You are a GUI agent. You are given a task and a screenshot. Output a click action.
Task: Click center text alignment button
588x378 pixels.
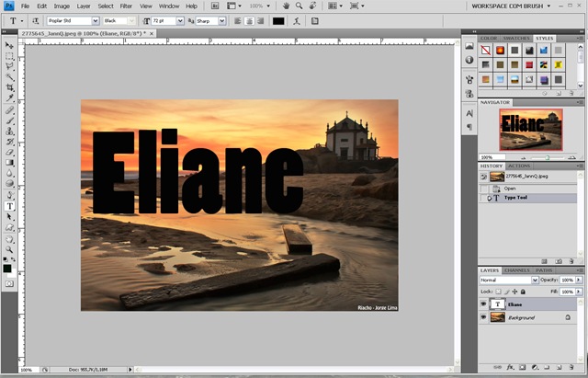click(249, 21)
